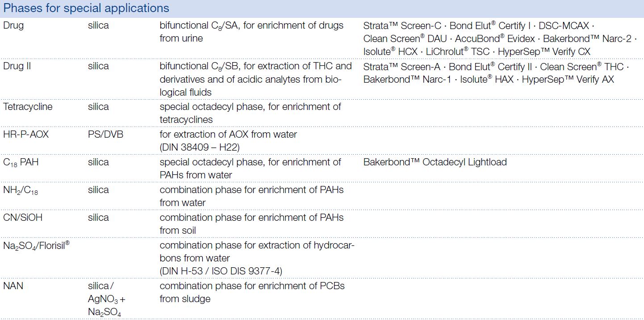Select the "Drug" phase name in first row
Image resolution: width=644 pixels, height=320 pixels.
[13, 25]
